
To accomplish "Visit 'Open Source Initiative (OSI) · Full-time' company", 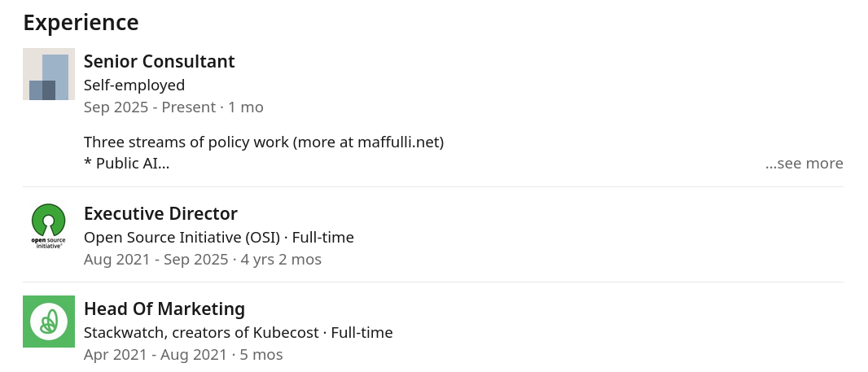I will (x=219, y=238).
